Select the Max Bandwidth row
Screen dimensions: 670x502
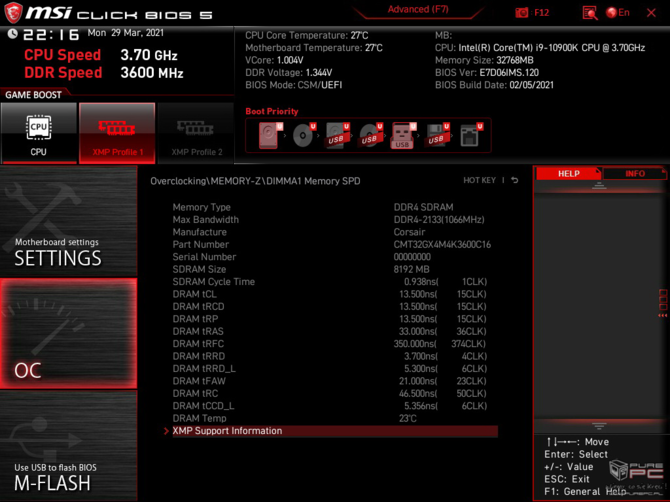coord(335,220)
